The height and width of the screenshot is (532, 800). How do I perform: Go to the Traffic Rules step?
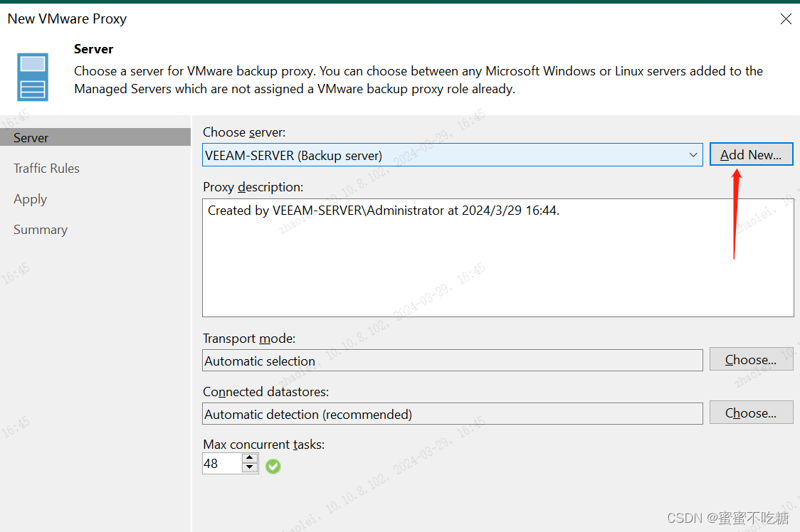46,169
